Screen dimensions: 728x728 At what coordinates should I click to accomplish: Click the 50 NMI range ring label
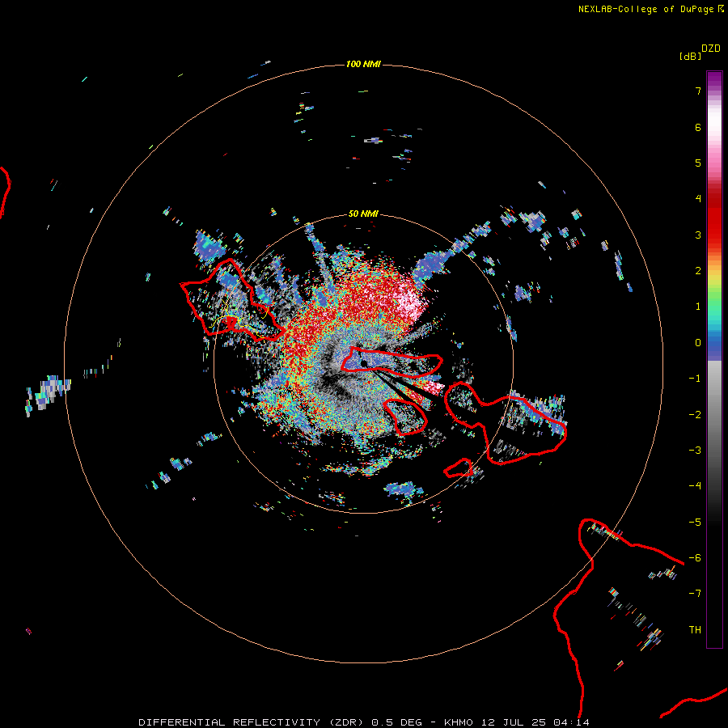click(363, 214)
